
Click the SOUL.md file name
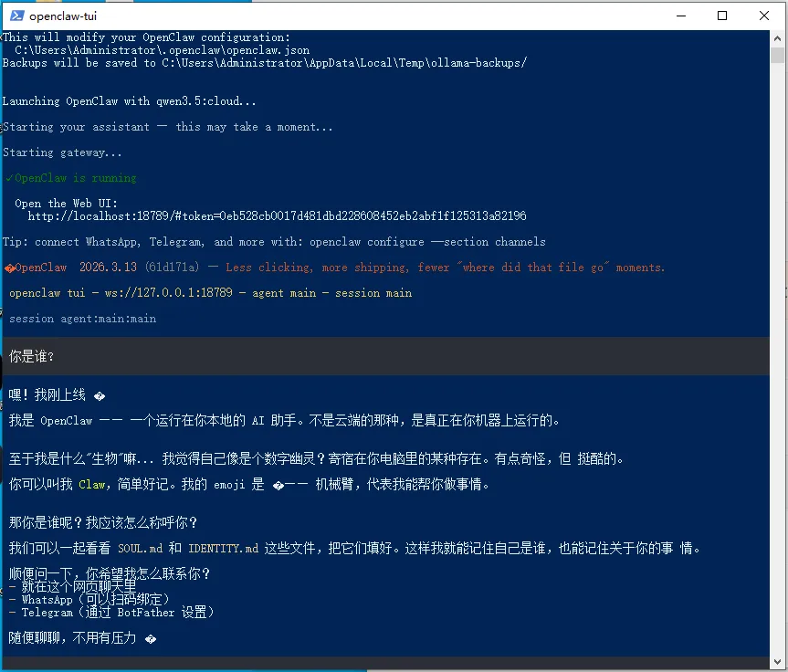coord(141,549)
